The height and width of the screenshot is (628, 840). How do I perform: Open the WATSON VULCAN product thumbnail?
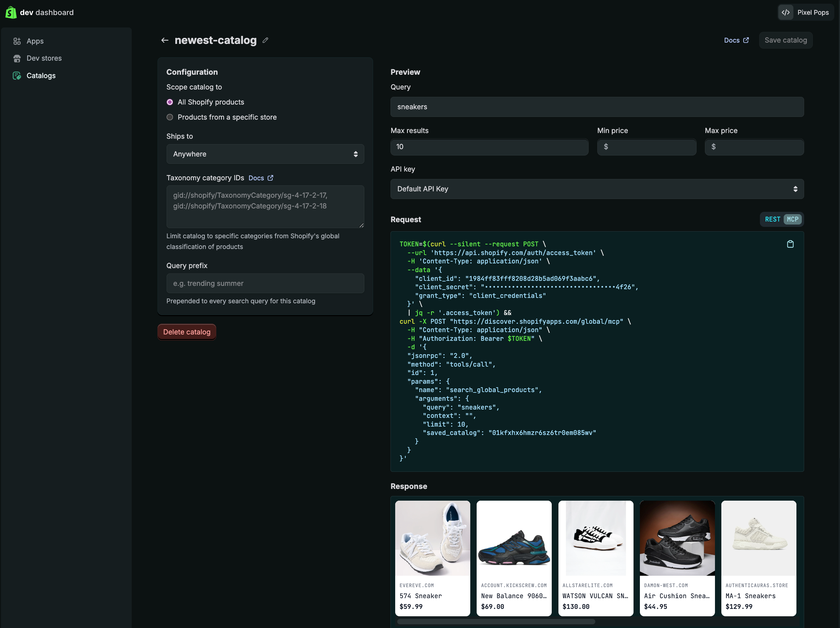point(595,538)
